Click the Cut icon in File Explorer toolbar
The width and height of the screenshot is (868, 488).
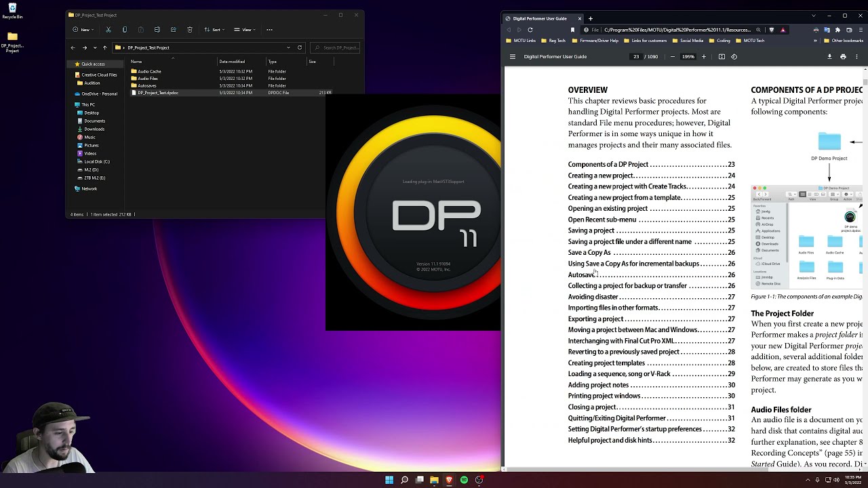point(108,30)
